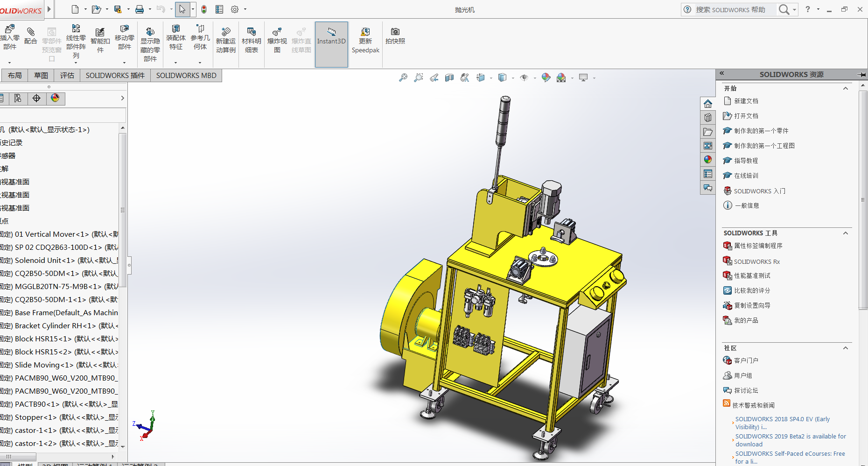Open the exploded view tool

click(277, 36)
